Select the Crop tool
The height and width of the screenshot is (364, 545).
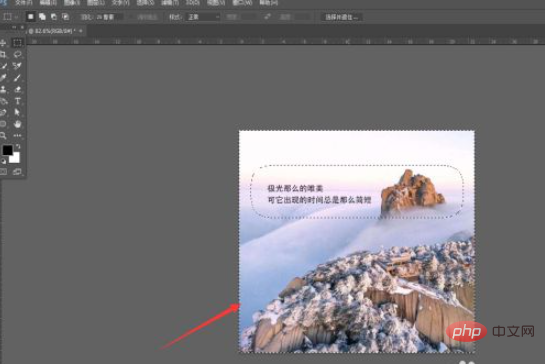(3, 55)
